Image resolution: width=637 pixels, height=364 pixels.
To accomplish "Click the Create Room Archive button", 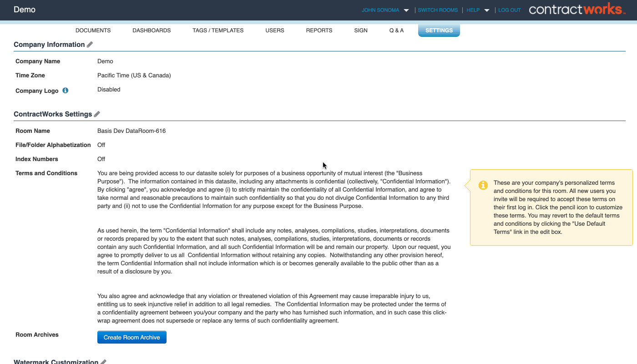I will coord(132,337).
